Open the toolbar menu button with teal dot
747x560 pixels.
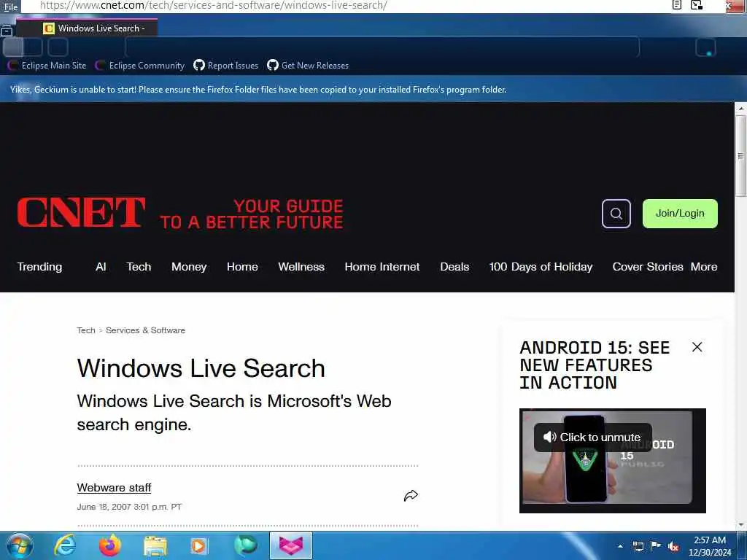click(705, 47)
